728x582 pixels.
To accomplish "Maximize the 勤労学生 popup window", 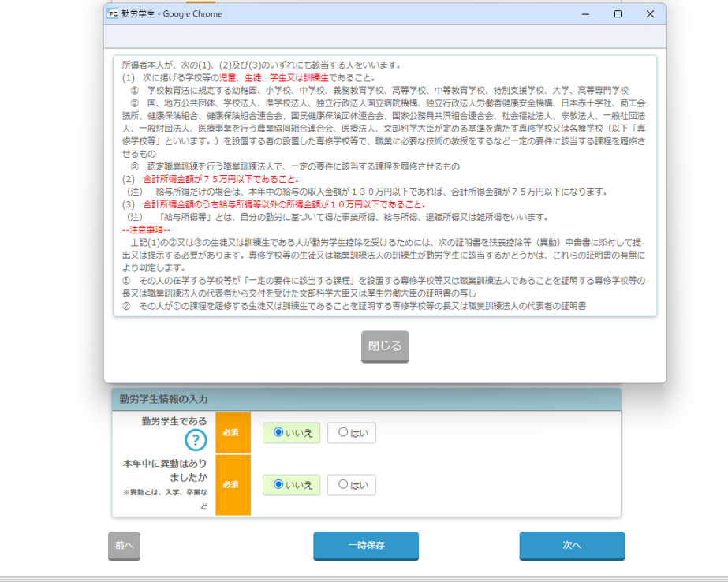I will click(x=618, y=14).
